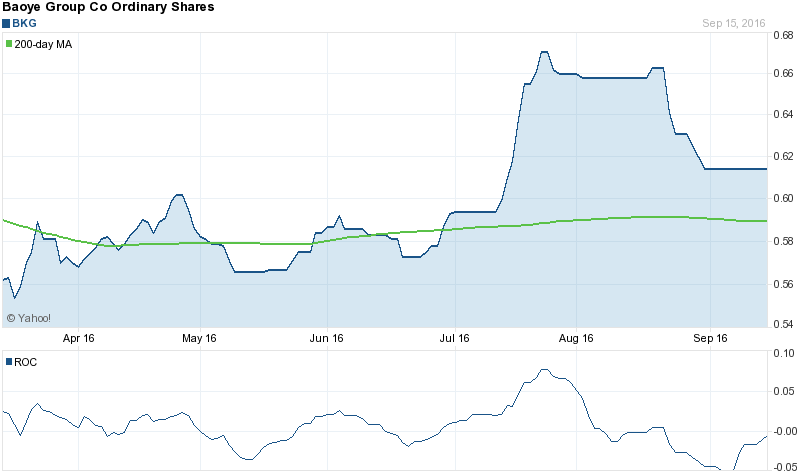Click the Sep 15, 2016 date label
This screenshot has height=475, width=800.
[734, 23]
